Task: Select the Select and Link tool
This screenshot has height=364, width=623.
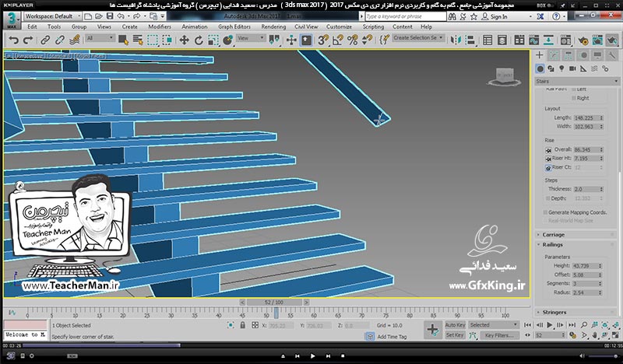Action: (45, 40)
